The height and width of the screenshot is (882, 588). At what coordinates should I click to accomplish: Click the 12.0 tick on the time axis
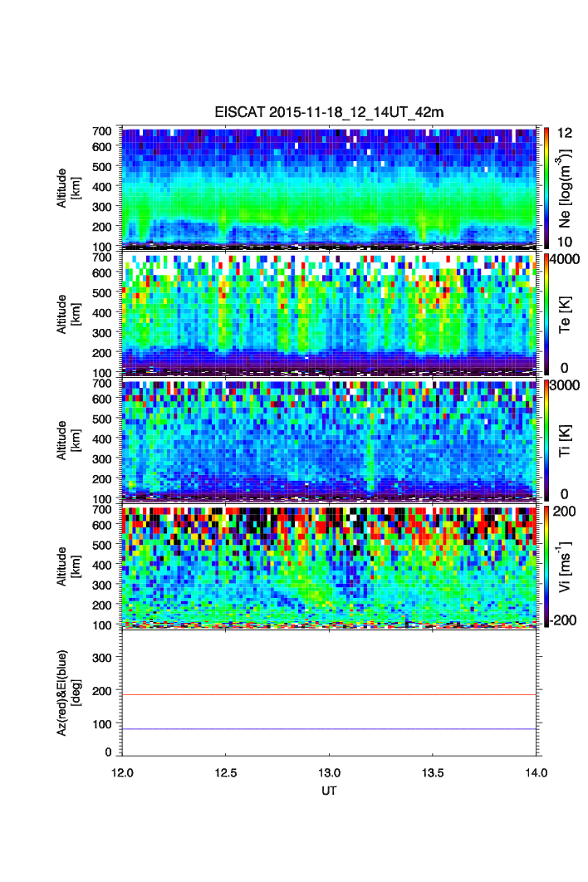point(123,772)
